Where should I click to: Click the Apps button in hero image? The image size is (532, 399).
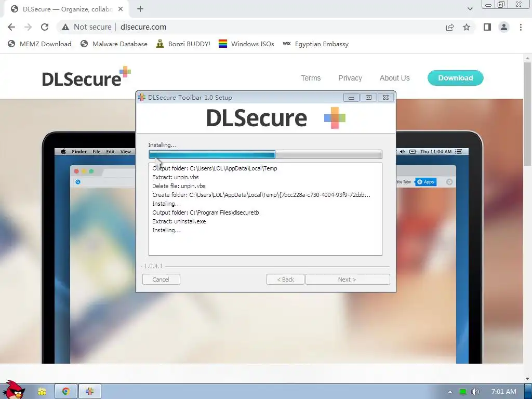(426, 182)
